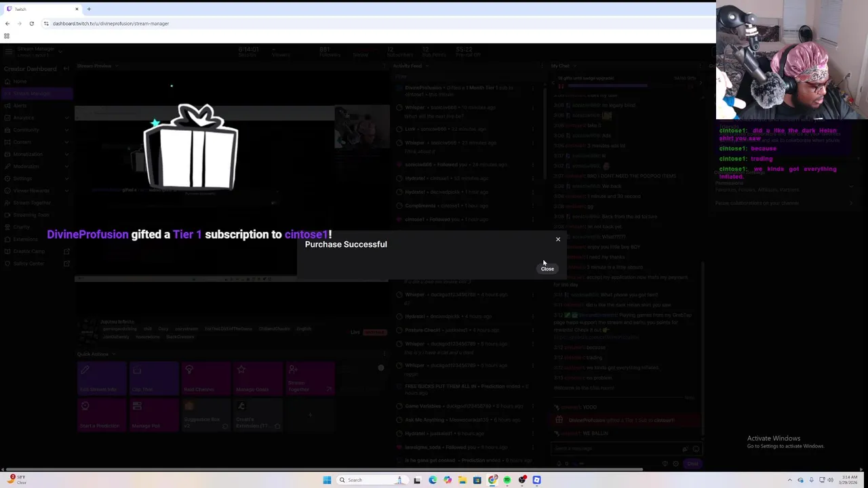Image resolution: width=868 pixels, height=488 pixels.
Task: Click the Manage Poll quick action
Action: coord(154,415)
